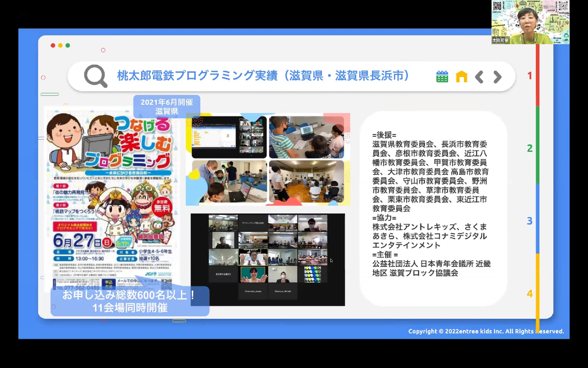Open the green calendar icon
Image resolution: width=588 pixels, height=368 pixels.
[x=442, y=77]
